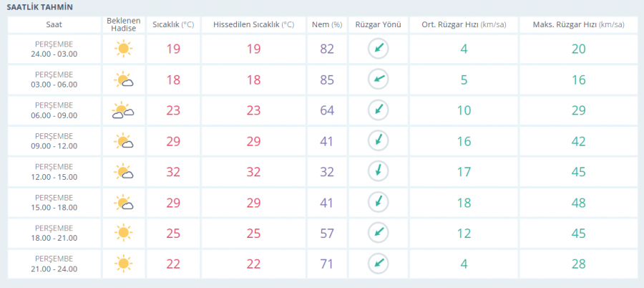Click the wind direction arrow for 24.00 - 03.00
This screenshot has height=288, width=644.
378,49
